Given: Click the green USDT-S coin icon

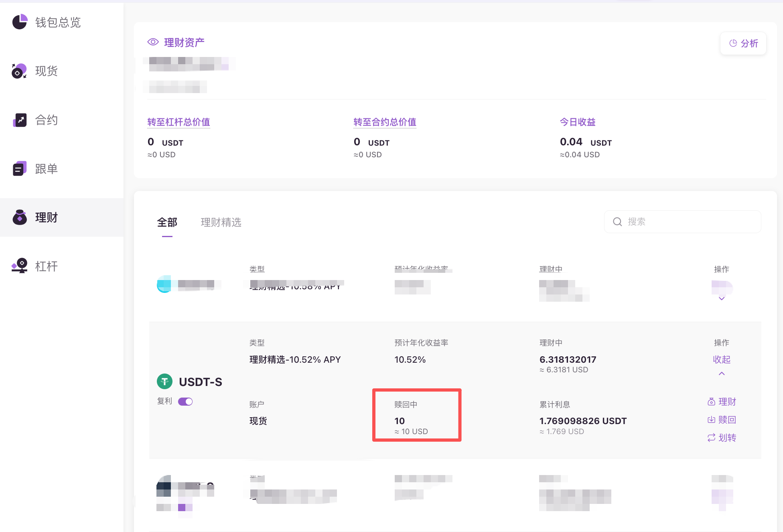Looking at the screenshot, I should pos(164,382).
